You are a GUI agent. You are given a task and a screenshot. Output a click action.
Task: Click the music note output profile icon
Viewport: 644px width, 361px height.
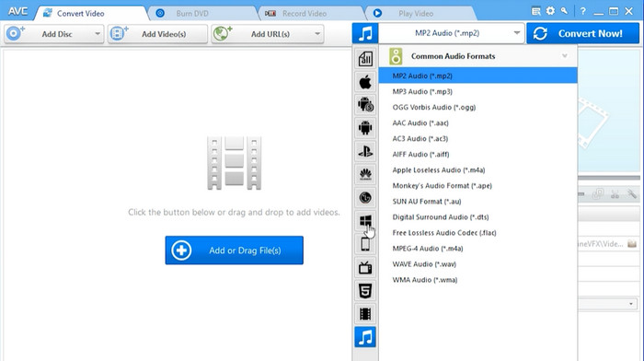365,33
